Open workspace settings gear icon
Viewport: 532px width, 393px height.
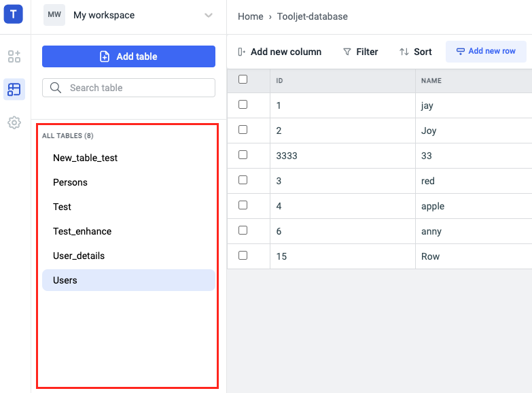pos(14,122)
